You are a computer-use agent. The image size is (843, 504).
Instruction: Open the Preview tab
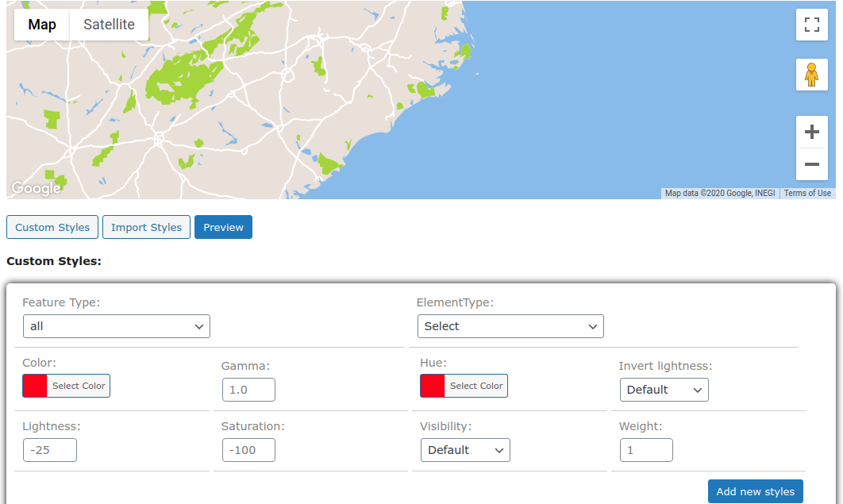pyautogui.click(x=223, y=227)
